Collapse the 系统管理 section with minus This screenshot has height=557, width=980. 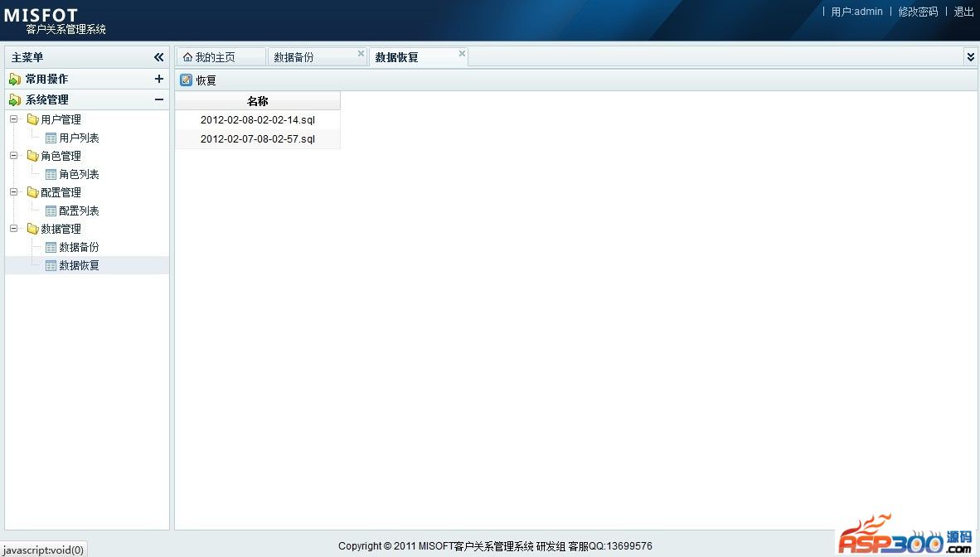[x=158, y=99]
